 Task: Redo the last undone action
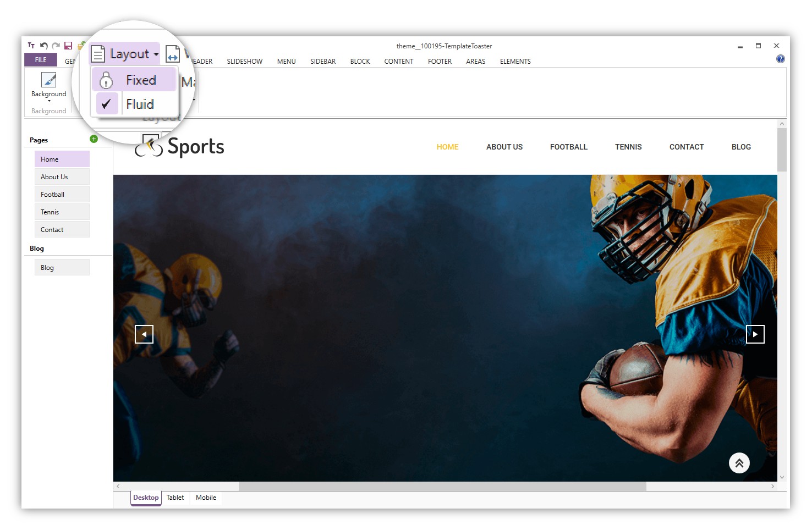pyautogui.click(x=56, y=46)
